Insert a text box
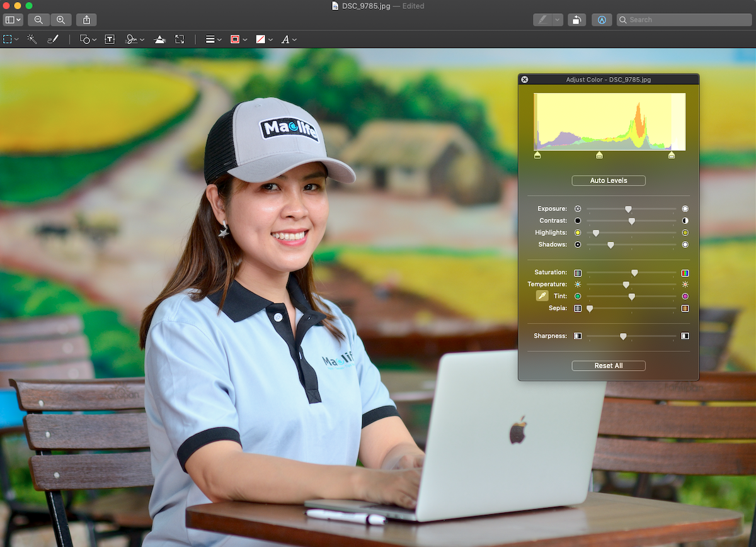Screen dimensions: 756x547 110,39
